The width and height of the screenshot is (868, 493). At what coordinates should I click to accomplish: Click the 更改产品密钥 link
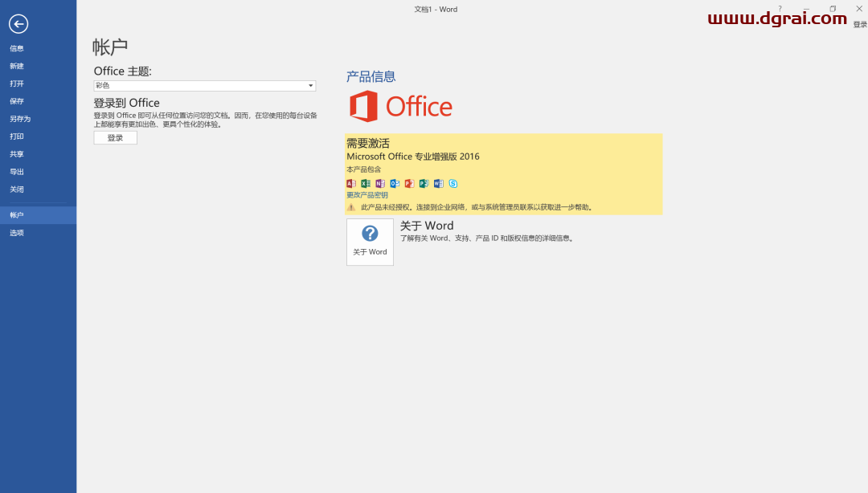pyautogui.click(x=367, y=195)
